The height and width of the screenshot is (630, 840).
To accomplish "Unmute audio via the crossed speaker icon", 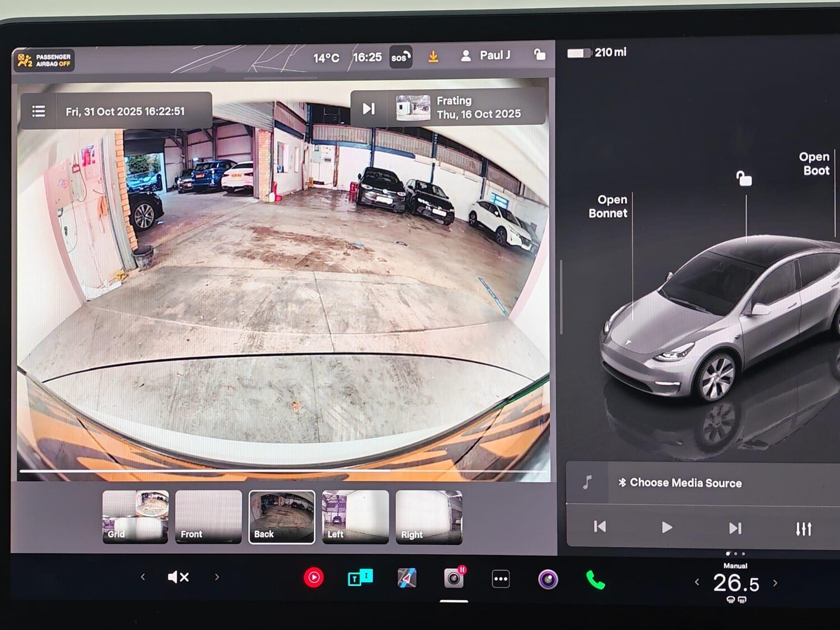I will (179, 577).
